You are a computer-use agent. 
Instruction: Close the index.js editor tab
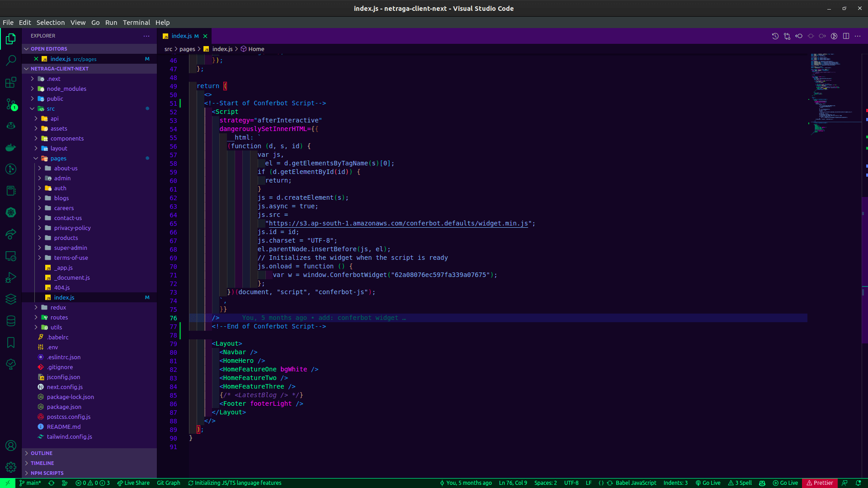tap(205, 36)
